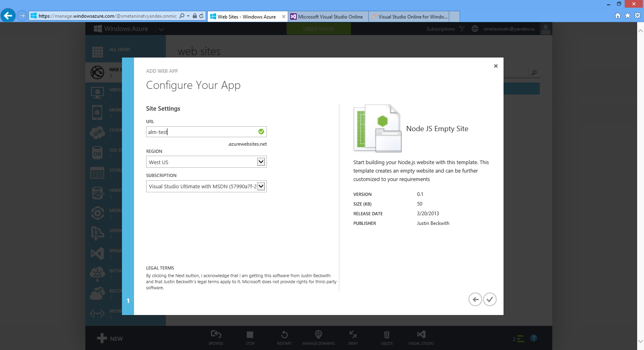Click the NEW button in bottom bar

click(x=110, y=338)
